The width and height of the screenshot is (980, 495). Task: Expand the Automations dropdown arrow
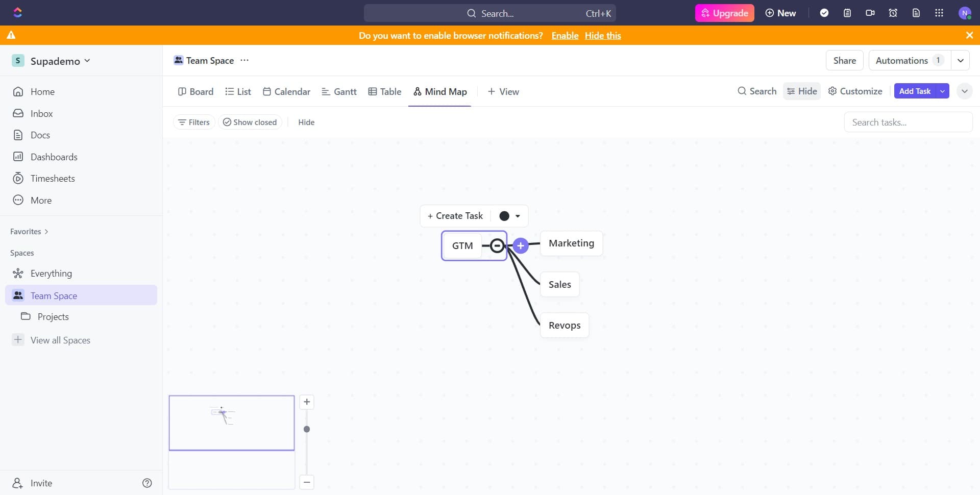click(961, 60)
